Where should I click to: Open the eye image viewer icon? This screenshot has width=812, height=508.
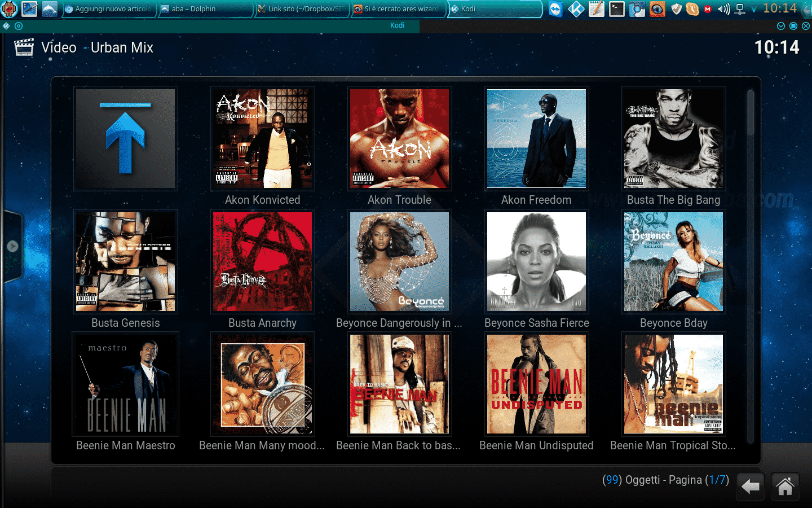(657, 9)
